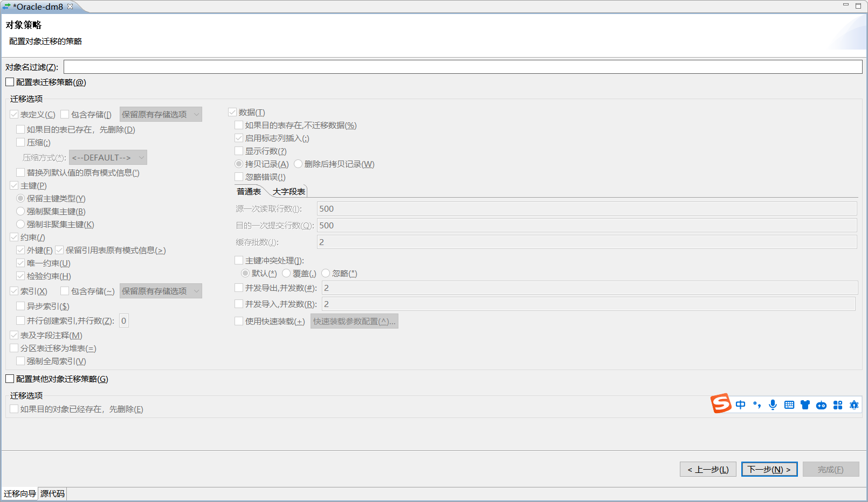Click the Sogou input method S logo

(x=721, y=403)
